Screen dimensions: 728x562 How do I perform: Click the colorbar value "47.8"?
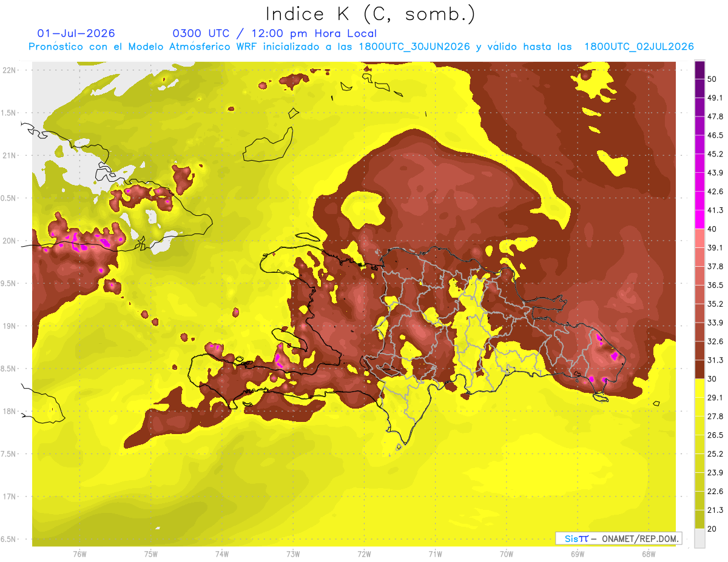coord(715,116)
